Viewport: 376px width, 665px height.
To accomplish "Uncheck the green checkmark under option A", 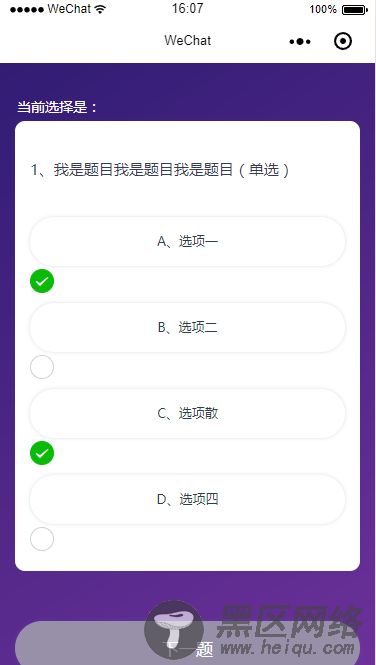I will coord(42,281).
